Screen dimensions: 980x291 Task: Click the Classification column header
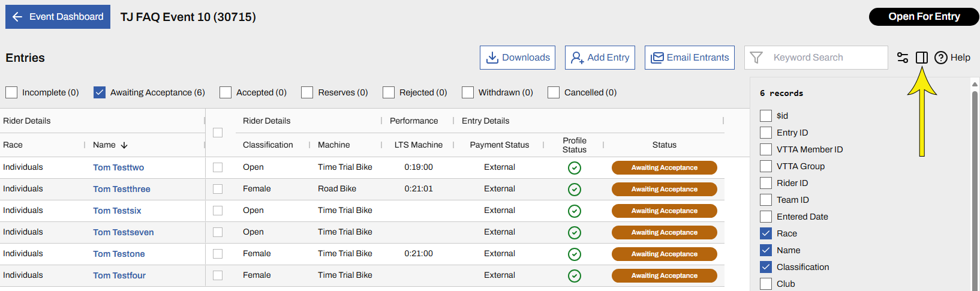pyautogui.click(x=268, y=145)
